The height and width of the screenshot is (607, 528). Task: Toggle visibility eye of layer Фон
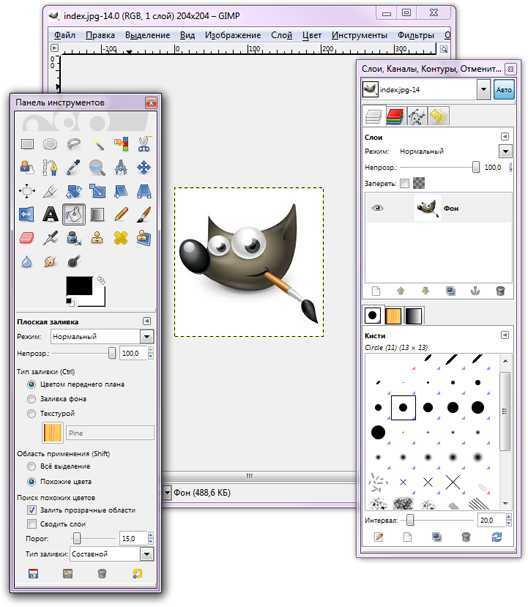pos(377,208)
